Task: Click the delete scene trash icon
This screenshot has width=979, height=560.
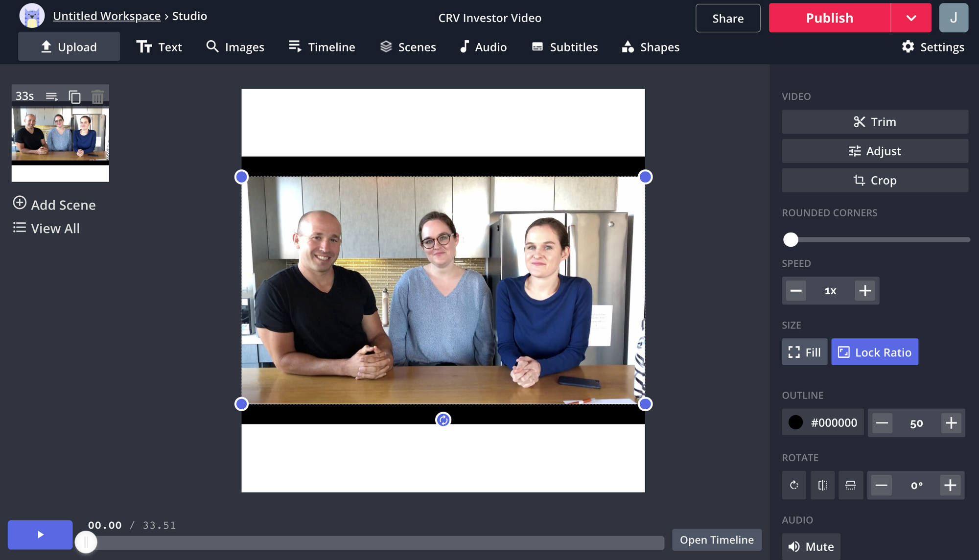Action: (x=97, y=96)
